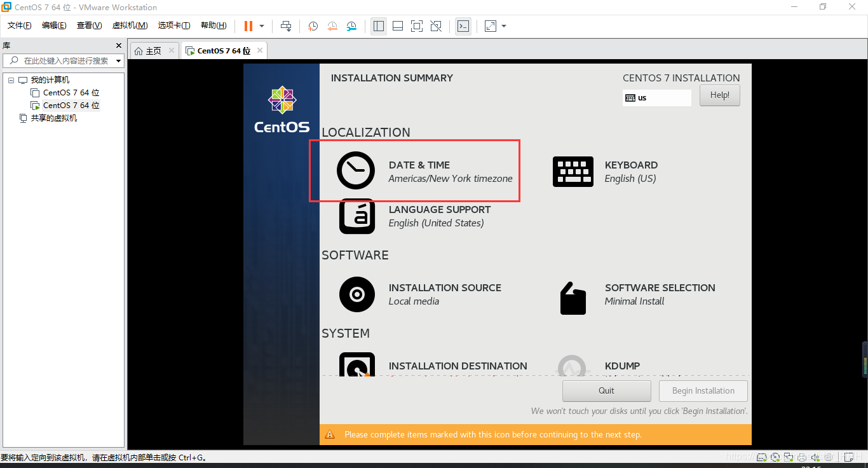
Task: Close the 库 library panel
Action: coord(119,46)
